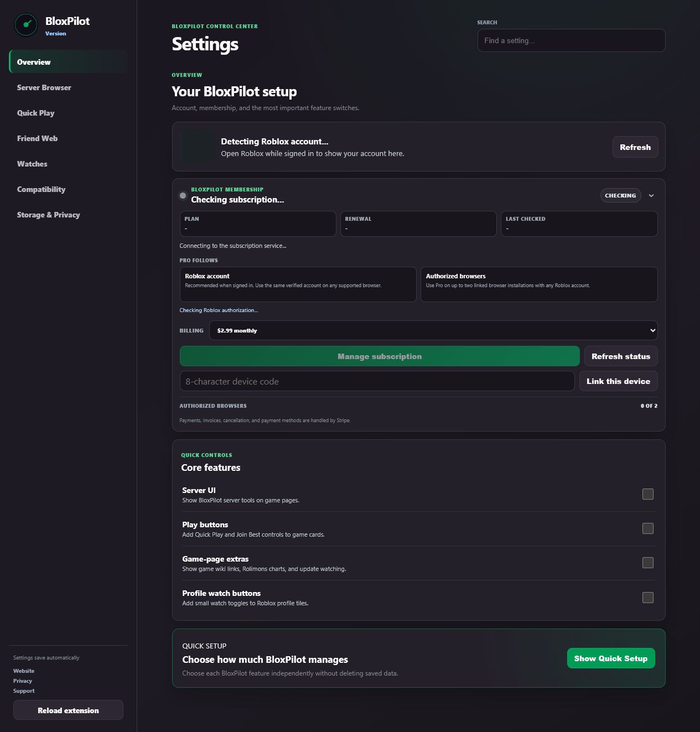This screenshot has width=700, height=732.
Task: Expand the membership card chevron
Action: [651, 195]
